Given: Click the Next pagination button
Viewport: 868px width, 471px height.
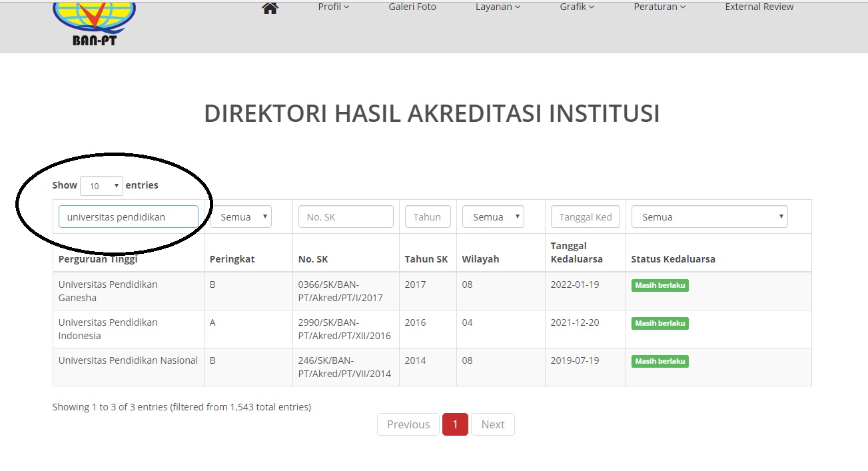Looking at the screenshot, I should (x=492, y=424).
